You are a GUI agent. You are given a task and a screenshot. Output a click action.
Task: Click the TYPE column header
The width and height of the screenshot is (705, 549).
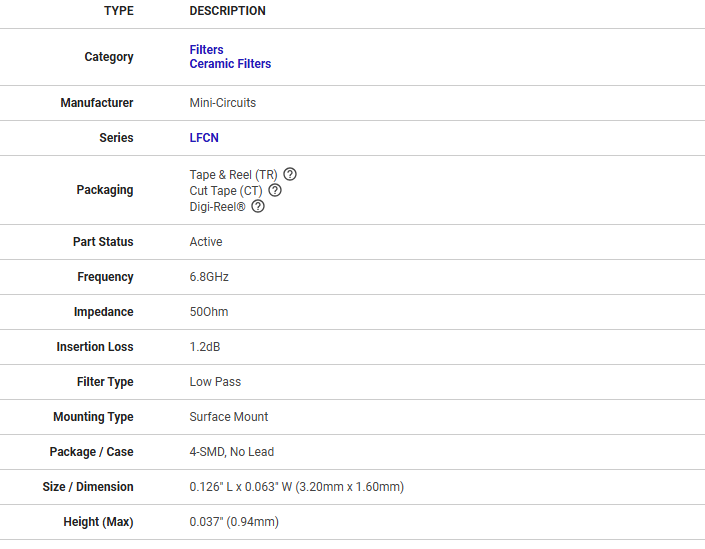118,11
